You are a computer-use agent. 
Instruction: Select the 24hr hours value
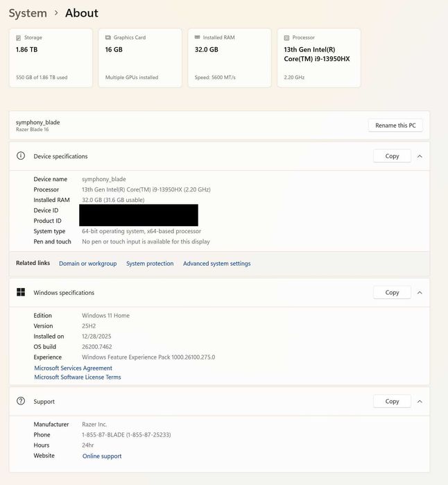88,445
